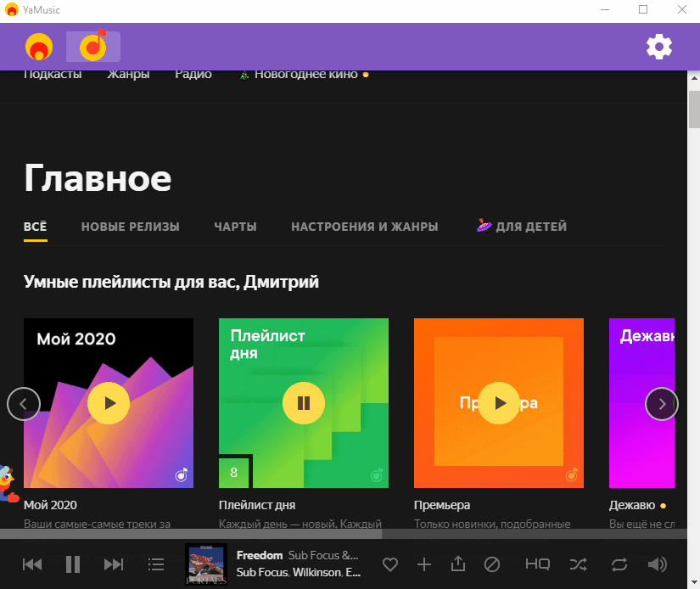Open the current track album cover thumbnail

pos(206,564)
